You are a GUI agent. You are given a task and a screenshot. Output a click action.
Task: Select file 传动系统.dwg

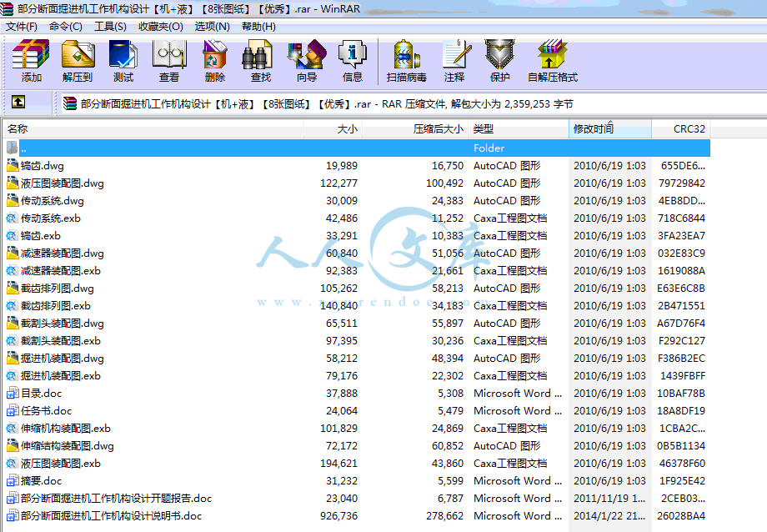pyautogui.click(x=53, y=201)
